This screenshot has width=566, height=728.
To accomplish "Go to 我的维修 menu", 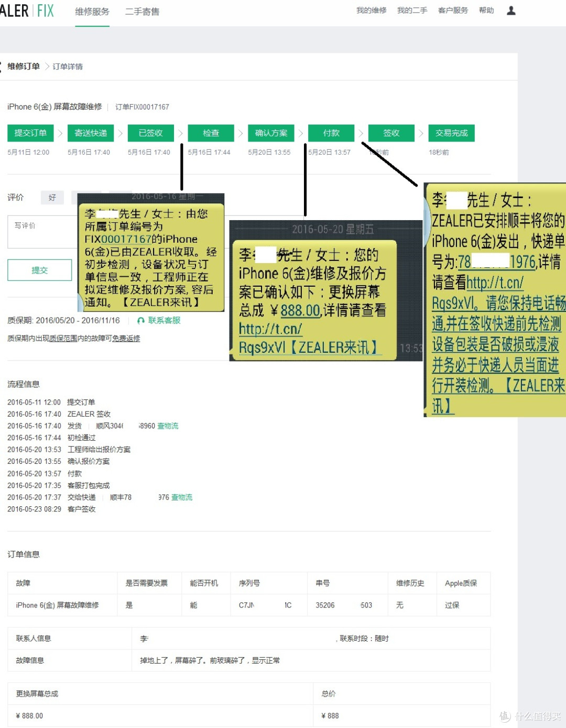I will (371, 10).
